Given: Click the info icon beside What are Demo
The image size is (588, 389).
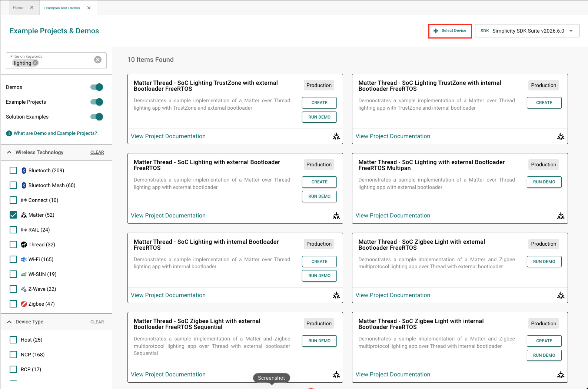Looking at the screenshot, I should [x=9, y=133].
